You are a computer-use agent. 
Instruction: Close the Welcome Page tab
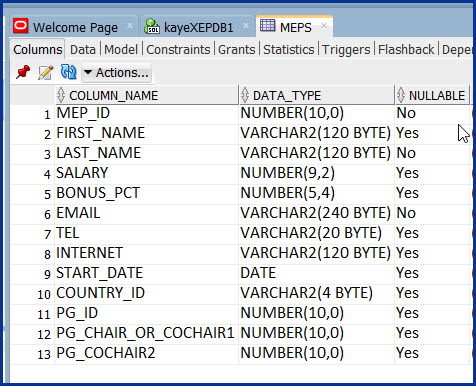coord(130,26)
